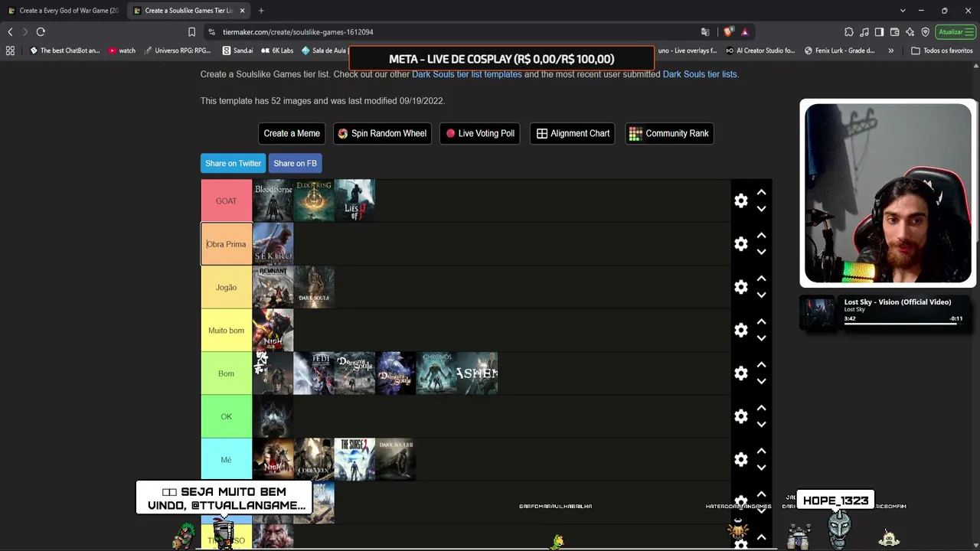The width and height of the screenshot is (980, 551).
Task: Move the Muito bom tier row down
Action: pos(761,338)
